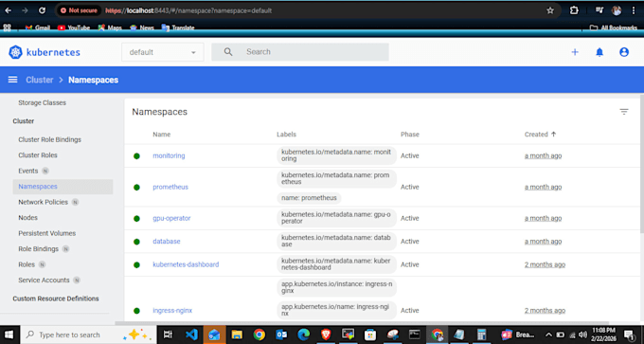The image size is (644, 344).
Task: Click the browser address bar URL
Action: click(x=188, y=10)
